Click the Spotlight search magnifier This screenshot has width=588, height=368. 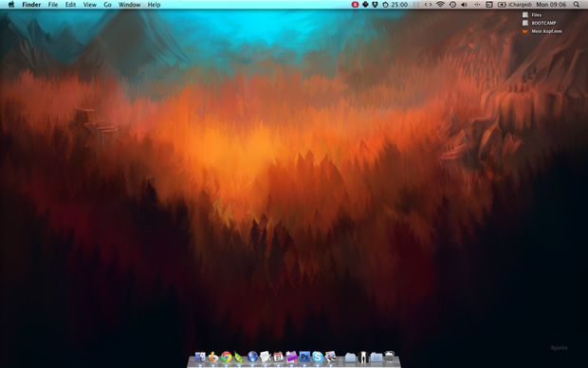[x=577, y=5]
